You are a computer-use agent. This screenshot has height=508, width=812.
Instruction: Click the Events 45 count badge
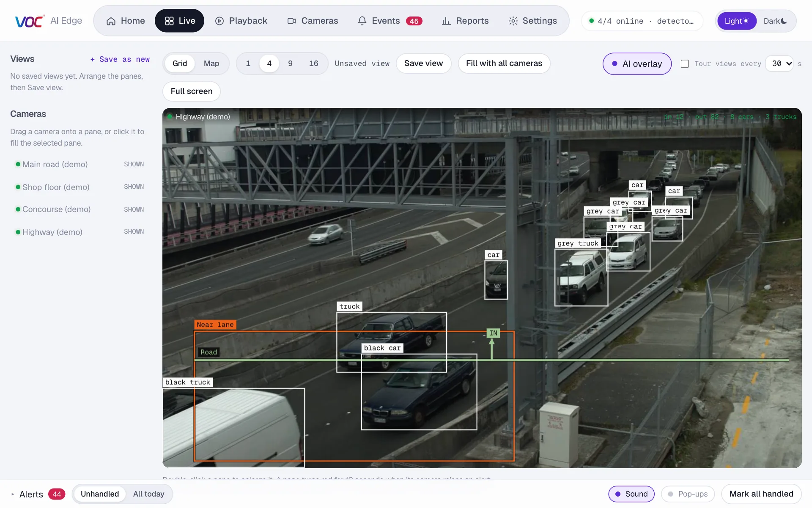point(414,21)
